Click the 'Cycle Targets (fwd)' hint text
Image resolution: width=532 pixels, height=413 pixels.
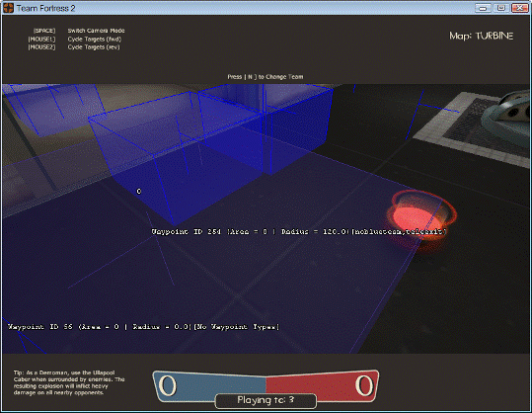[95, 40]
